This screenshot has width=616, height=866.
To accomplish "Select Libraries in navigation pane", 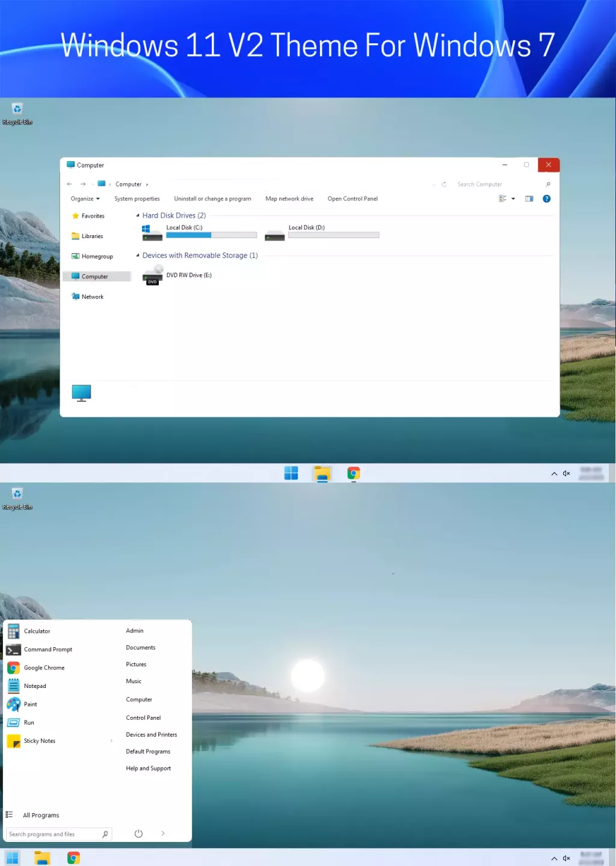I will 88,236.
